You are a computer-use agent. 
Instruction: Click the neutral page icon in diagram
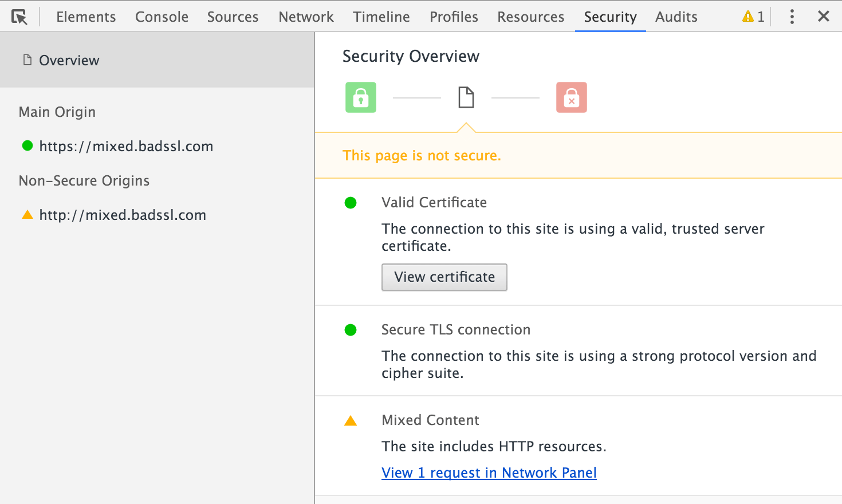click(x=466, y=97)
